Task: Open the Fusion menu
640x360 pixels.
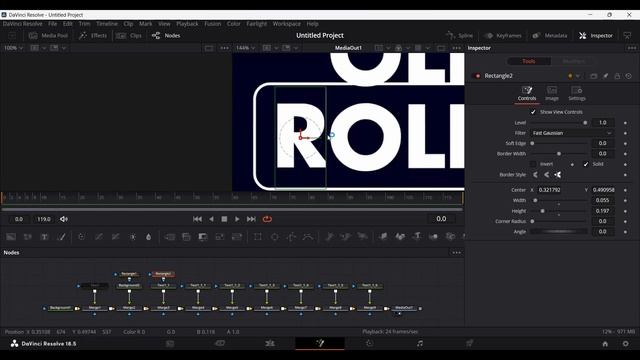Action: point(212,24)
